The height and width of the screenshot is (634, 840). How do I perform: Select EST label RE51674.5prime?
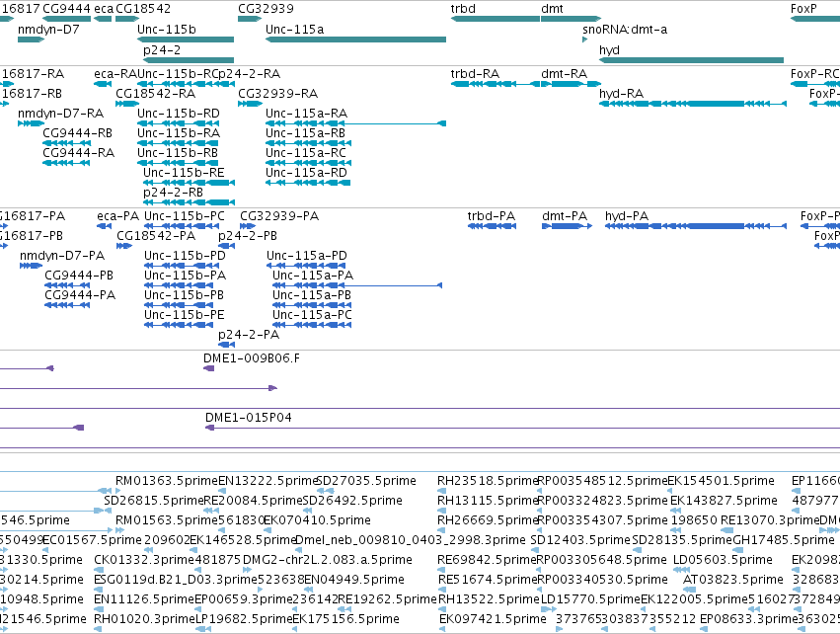pos(487,580)
